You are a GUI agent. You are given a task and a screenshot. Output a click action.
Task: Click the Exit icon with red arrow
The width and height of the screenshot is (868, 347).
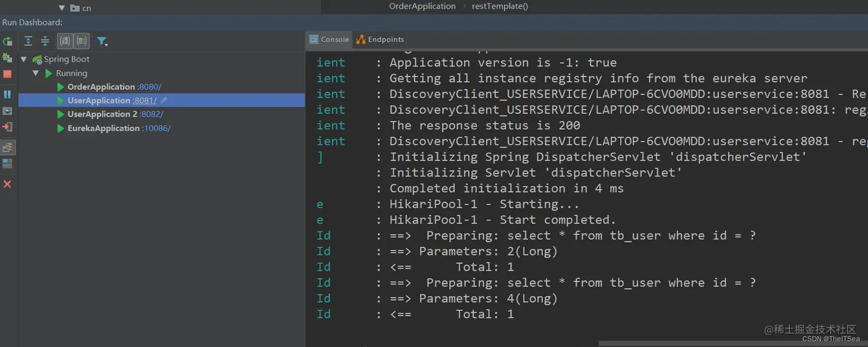tap(7, 127)
